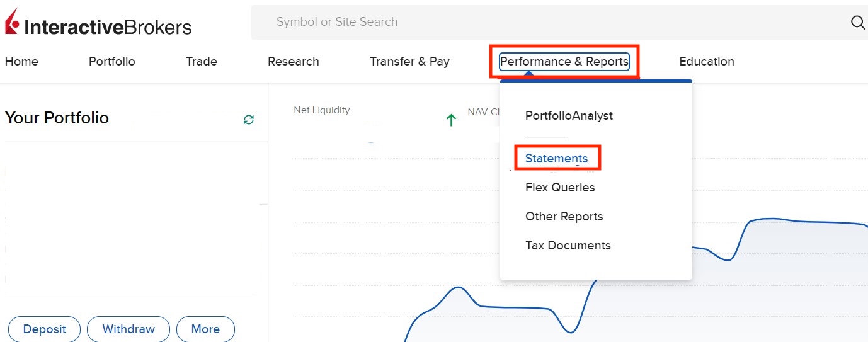Image resolution: width=868 pixels, height=342 pixels.
Task: Open the Research menu
Action: click(x=294, y=62)
